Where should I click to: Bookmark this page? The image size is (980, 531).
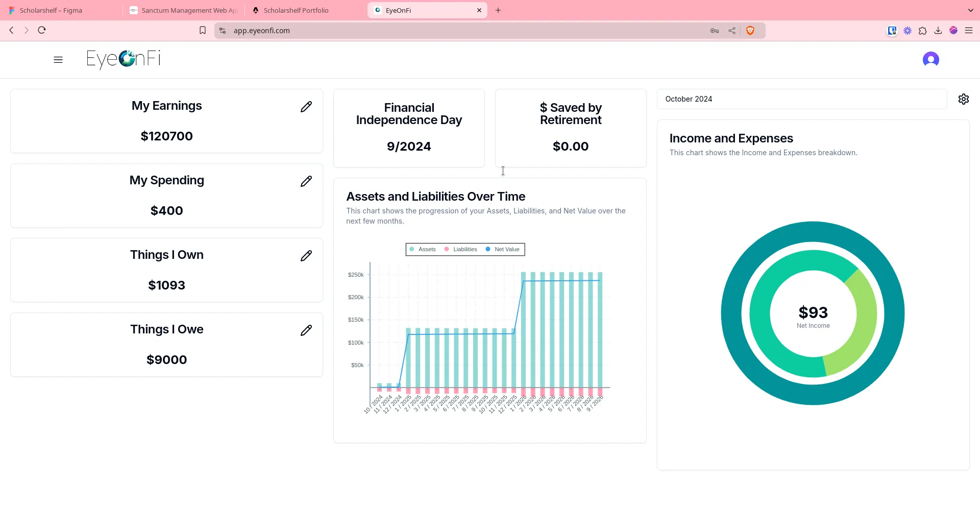coord(203,31)
